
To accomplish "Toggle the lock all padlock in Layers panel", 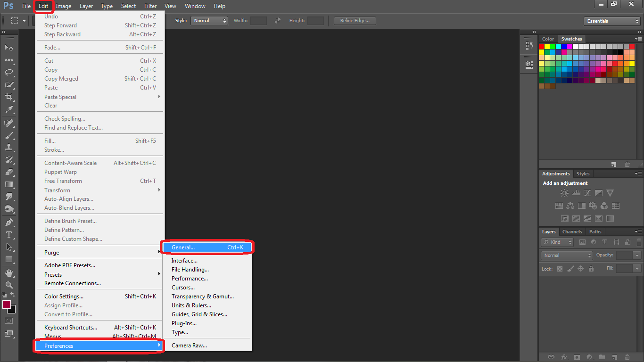I will [x=591, y=269].
